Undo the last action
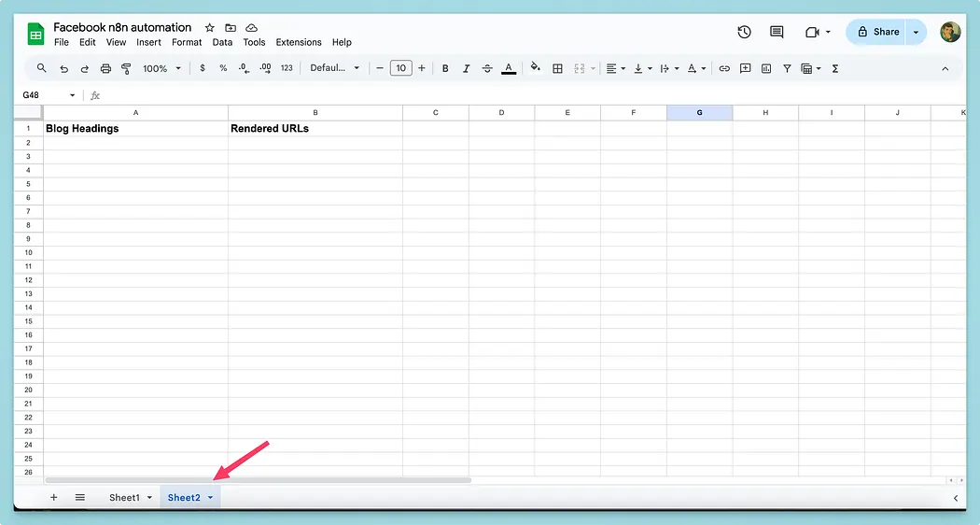980x525 pixels. click(63, 69)
